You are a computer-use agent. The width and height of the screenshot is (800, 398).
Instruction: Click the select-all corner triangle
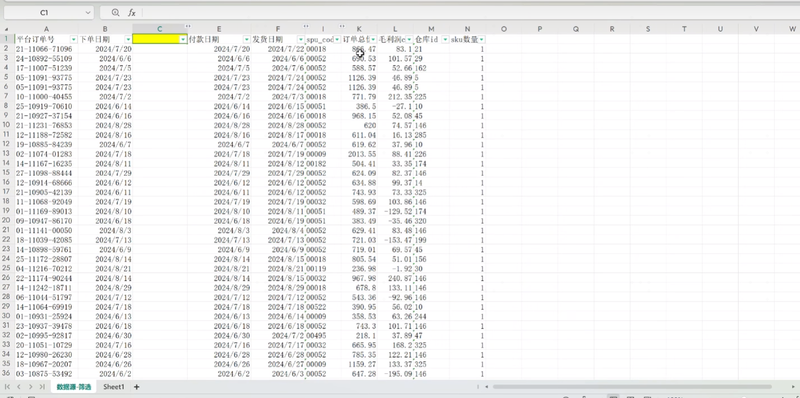coord(7,29)
